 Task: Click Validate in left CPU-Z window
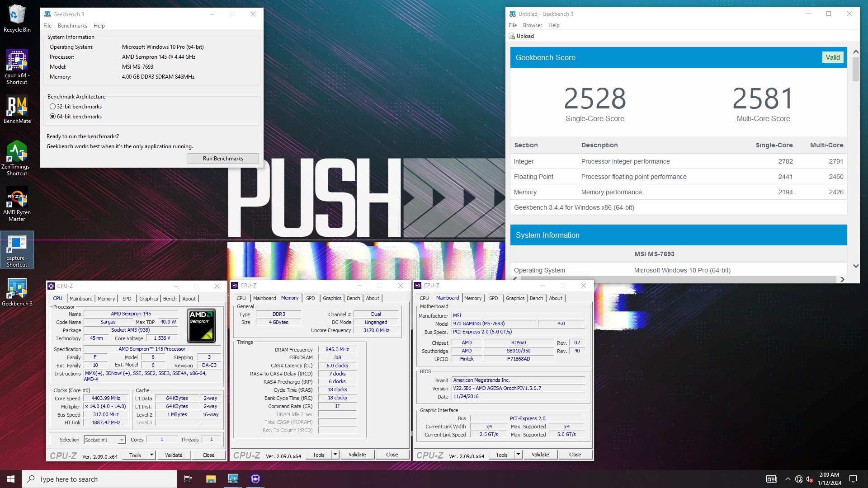coord(174,455)
